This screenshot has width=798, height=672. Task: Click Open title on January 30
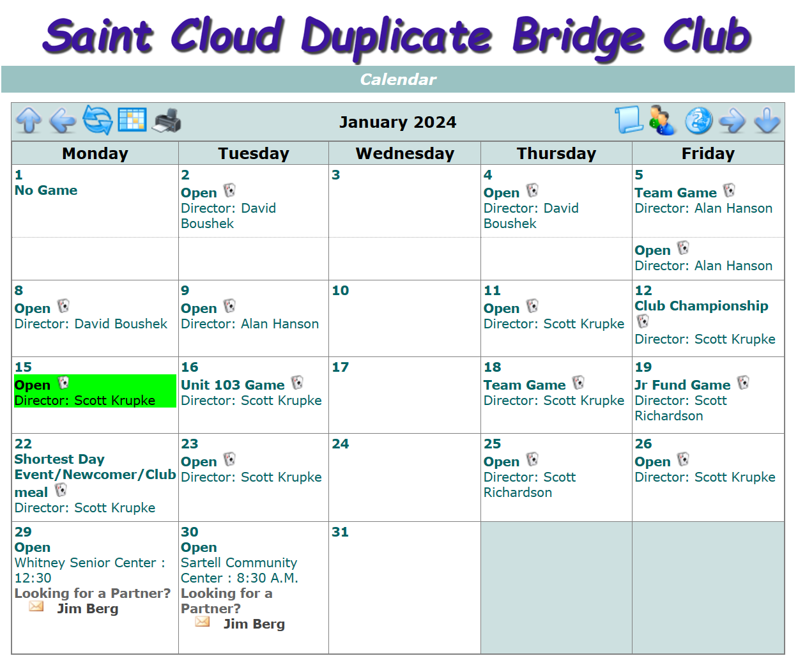199,547
